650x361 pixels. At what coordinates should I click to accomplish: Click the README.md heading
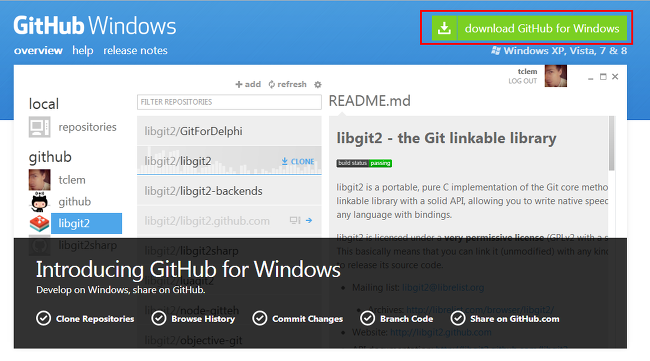[370, 101]
